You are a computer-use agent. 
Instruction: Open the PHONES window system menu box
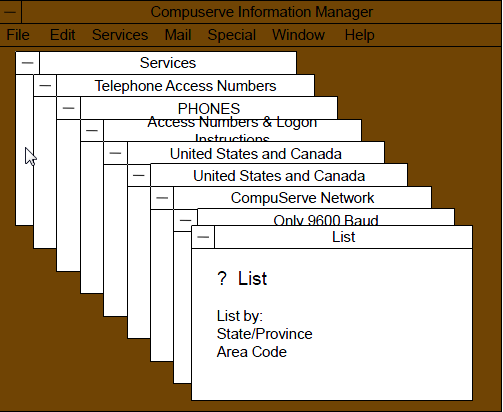pos(68,108)
